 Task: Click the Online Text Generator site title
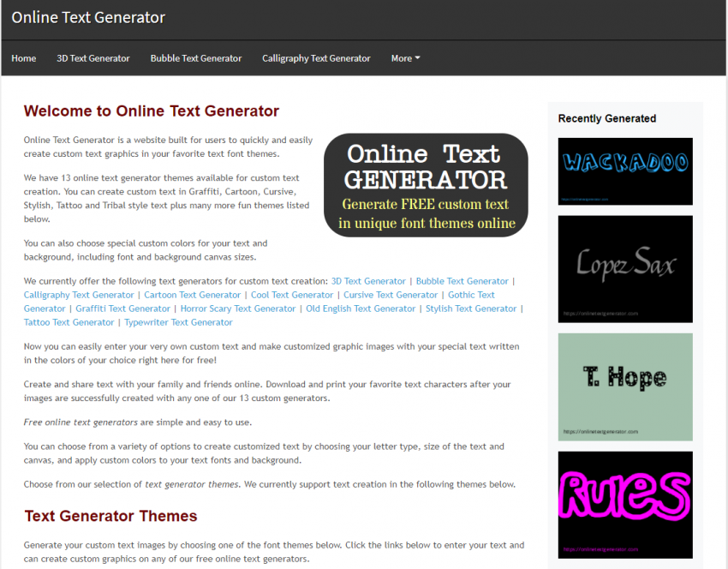87,17
